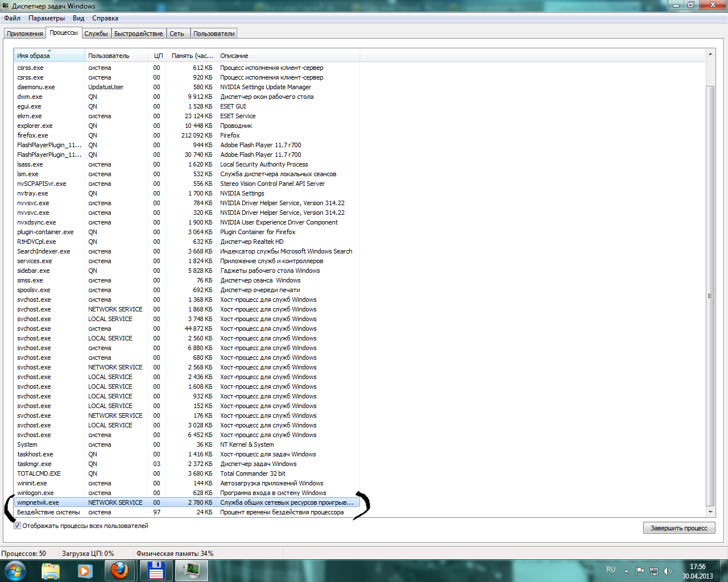
Task: Open the clock showing 17:56
Action: pyautogui.click(x=698, y=571)
